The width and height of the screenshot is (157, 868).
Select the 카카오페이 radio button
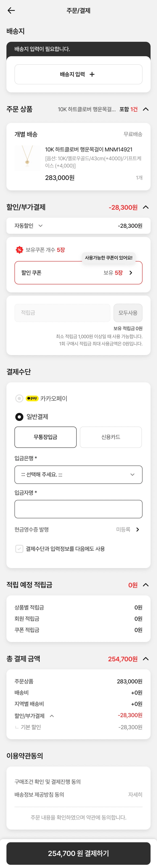coord(19,399)
